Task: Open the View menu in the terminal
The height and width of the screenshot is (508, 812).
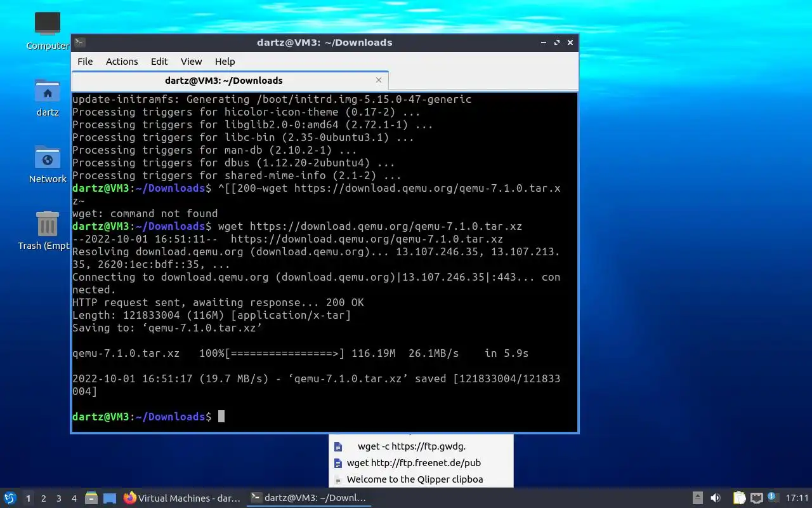Action: tap(191, 62)
